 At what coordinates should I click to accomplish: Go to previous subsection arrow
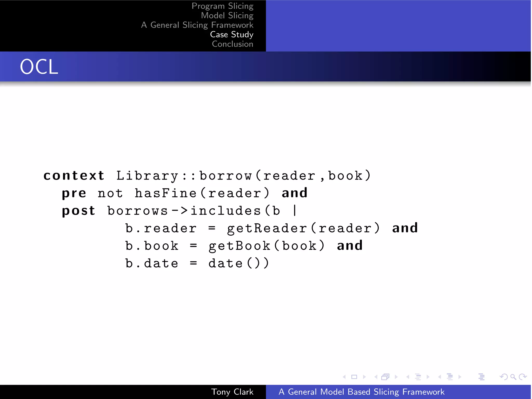pos(408,377)
